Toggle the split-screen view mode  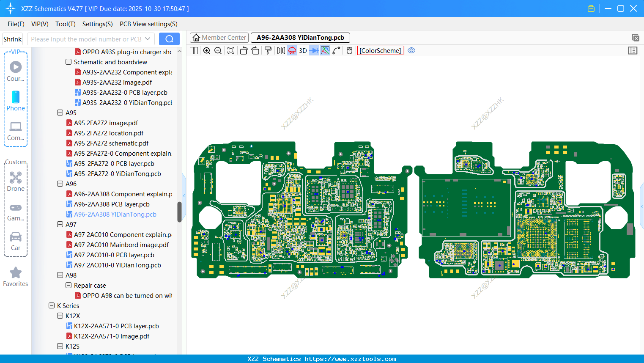194,50
